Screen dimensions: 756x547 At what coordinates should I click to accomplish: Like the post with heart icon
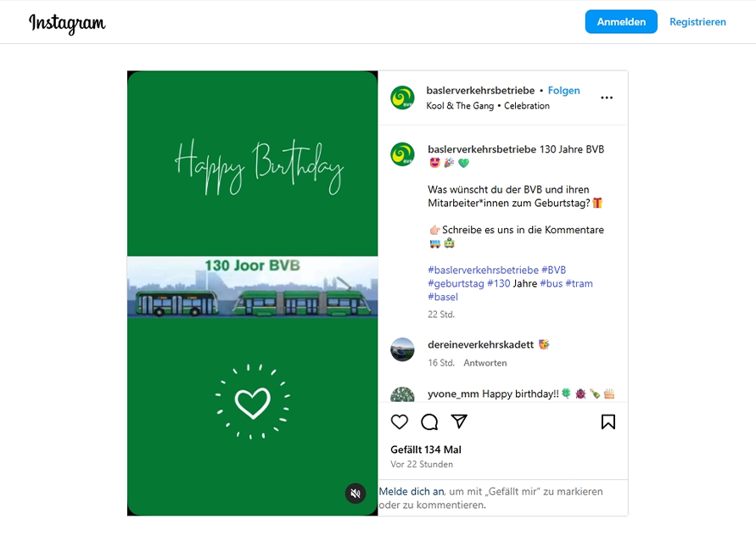(x=400, y=421)
